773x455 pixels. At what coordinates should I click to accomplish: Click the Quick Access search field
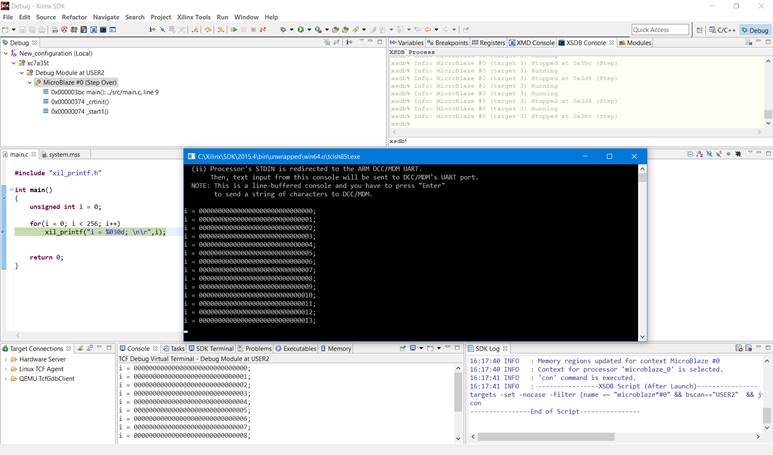(x=659, y=30)
